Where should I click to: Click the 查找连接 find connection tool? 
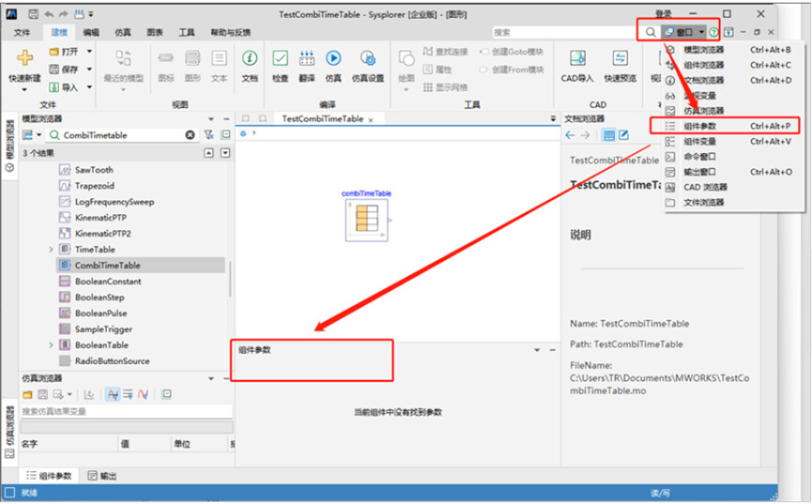(445, 52)
